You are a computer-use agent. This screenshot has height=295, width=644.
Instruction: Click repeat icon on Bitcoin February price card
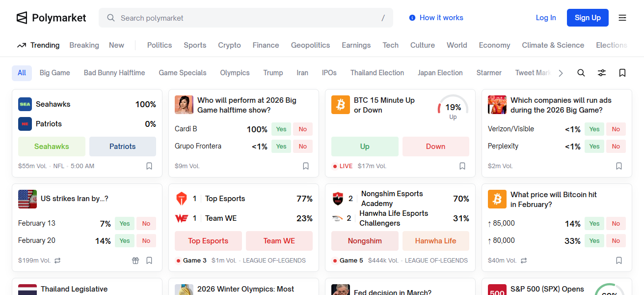coord(524,261)
